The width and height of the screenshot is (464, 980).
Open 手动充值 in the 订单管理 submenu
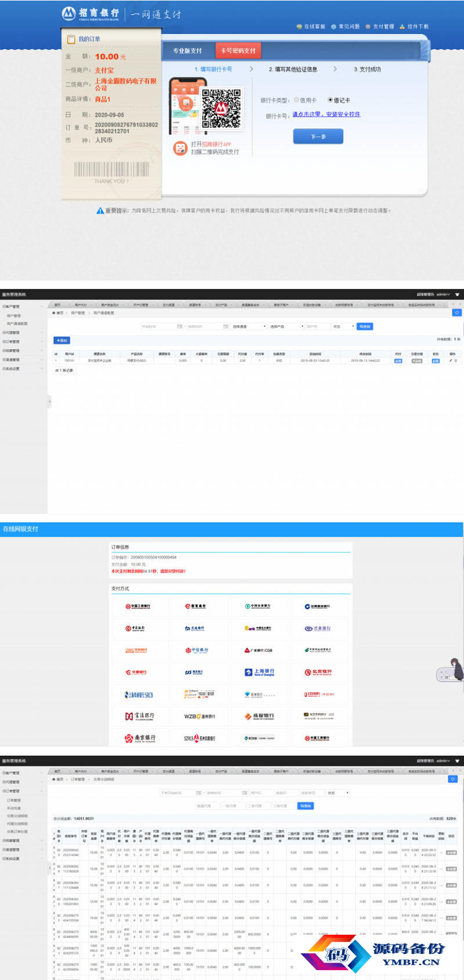[x=14, y=808]
